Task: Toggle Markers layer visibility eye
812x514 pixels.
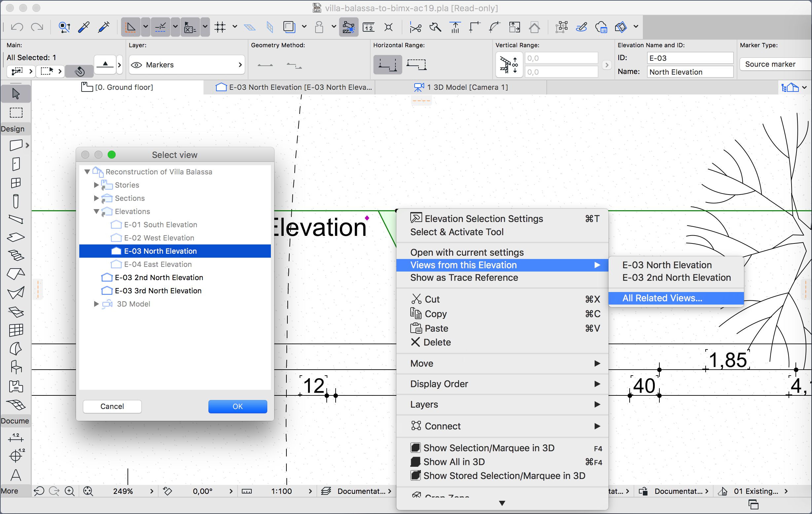Action: [x=136, y=65]
